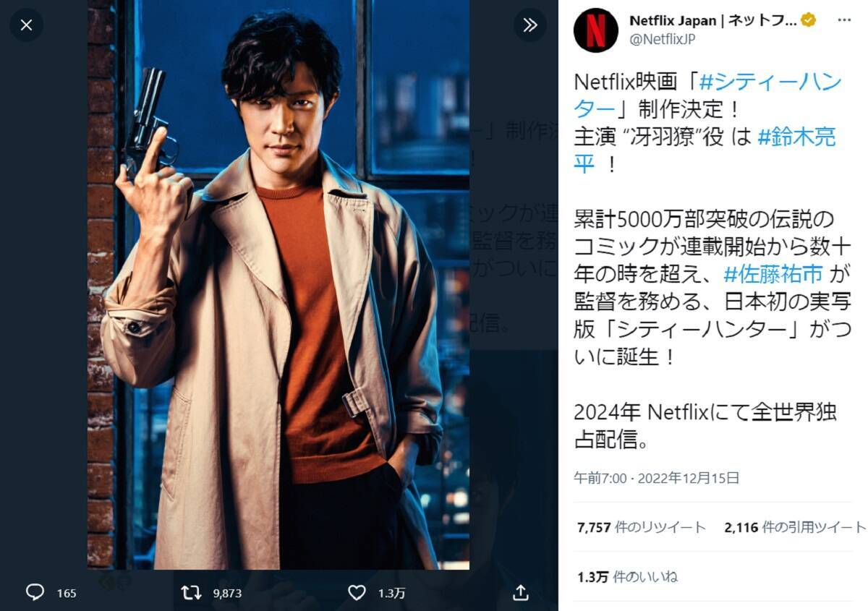Image resolution: width=868 pixels, height=611 pixels.
Task: Like the tweet with heart icon
Action: [357, 593]
